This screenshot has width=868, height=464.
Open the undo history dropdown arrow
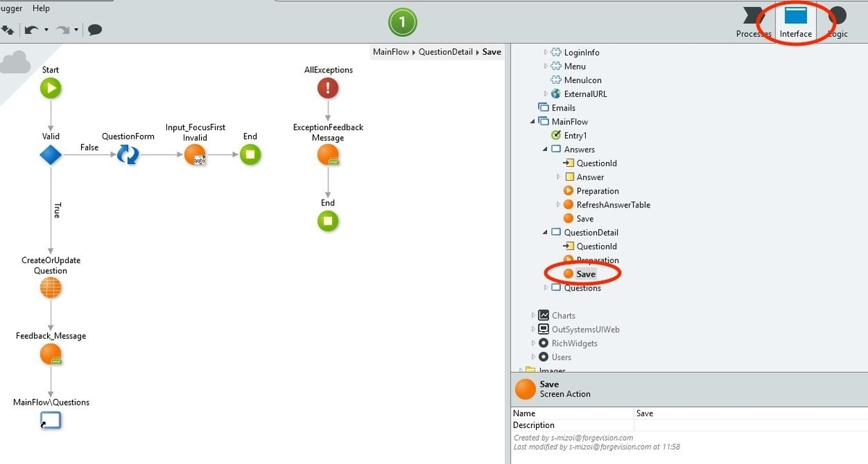[46, 30]
